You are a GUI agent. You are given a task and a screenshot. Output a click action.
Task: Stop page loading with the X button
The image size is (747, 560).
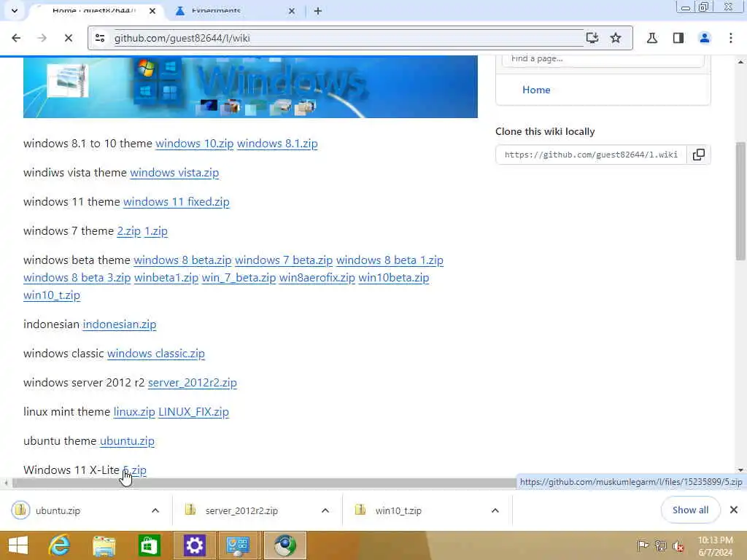click(x=68, y=38)
